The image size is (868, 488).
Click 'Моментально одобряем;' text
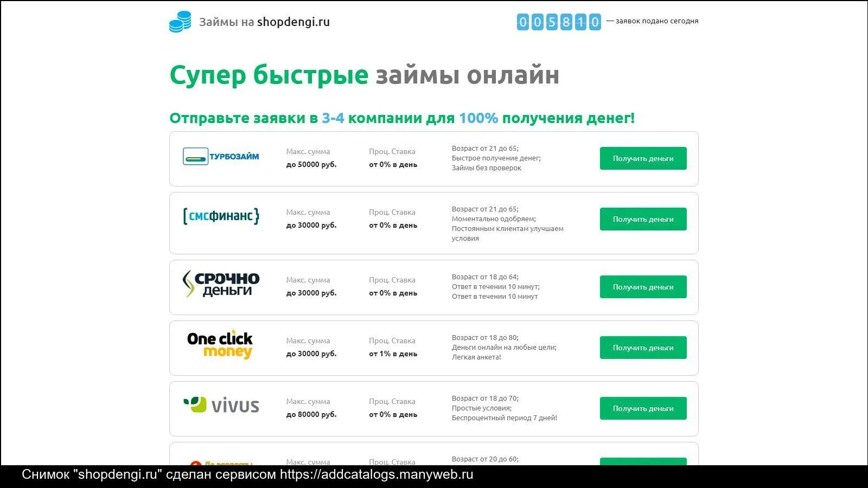494,219
